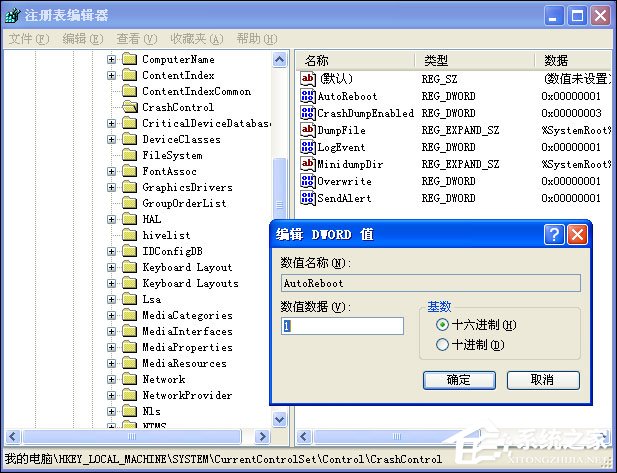Click the default value string icon
The height and width of the screenshot is (473, 617).
click(x=307, y=79)
